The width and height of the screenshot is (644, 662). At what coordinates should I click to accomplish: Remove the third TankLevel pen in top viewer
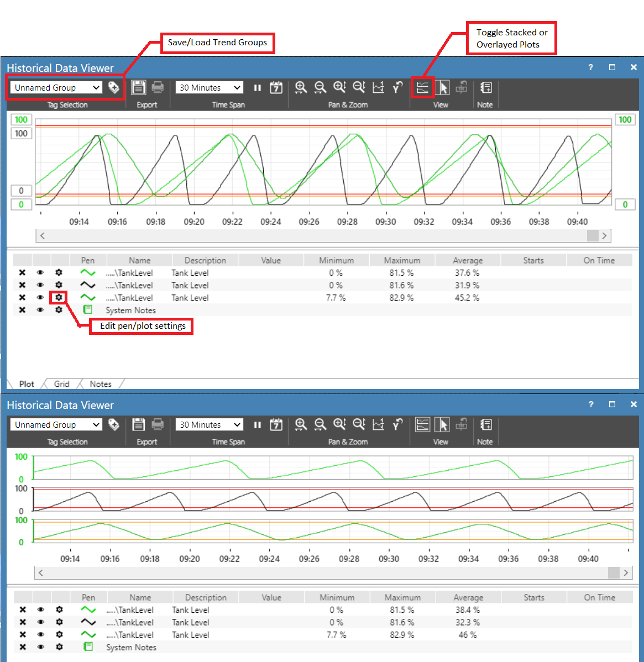coord(22,298)
